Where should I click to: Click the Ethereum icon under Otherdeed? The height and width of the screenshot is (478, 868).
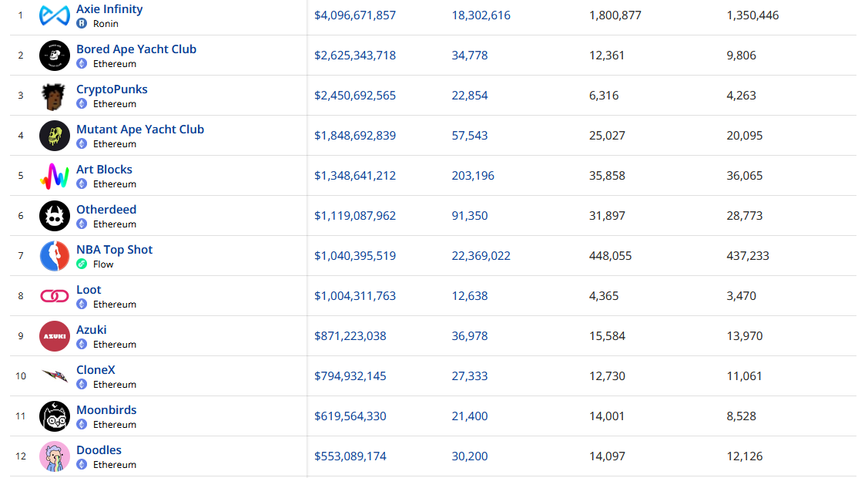82,224
